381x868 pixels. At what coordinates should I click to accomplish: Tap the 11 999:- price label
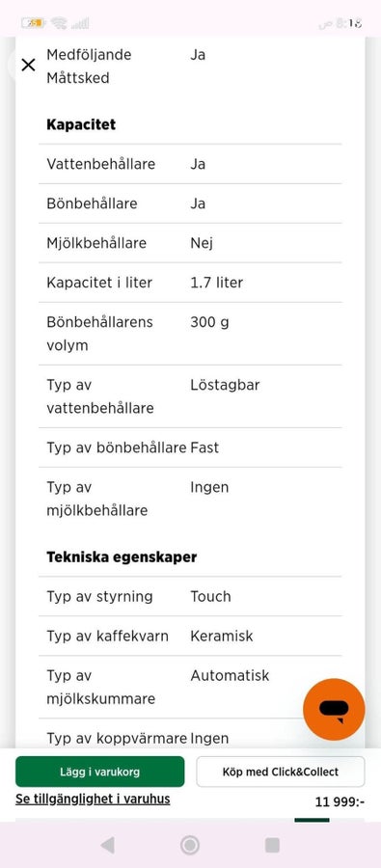coord(340,801)
